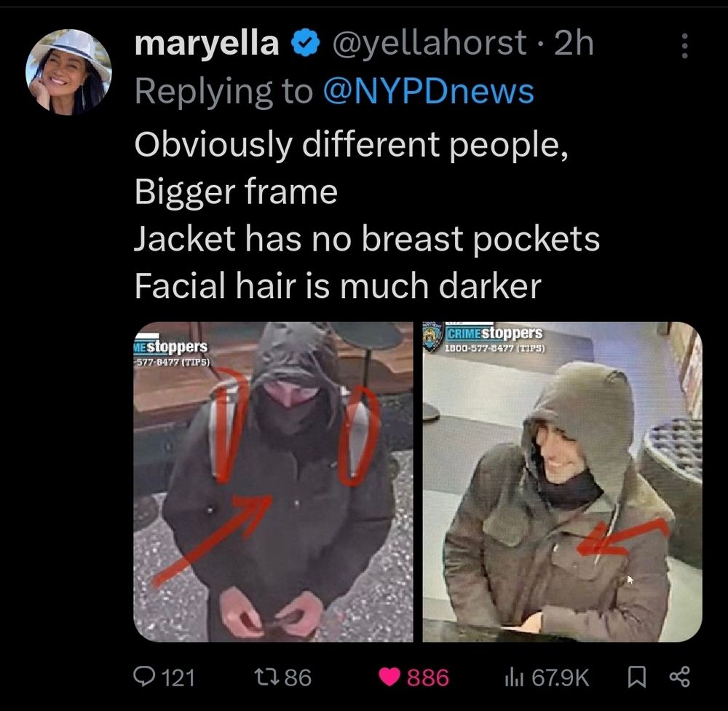Open the right photo of smiling hooded person
The height and width of the screenshot is (711, 728).
pyautogui.click(x=562, y=482)
